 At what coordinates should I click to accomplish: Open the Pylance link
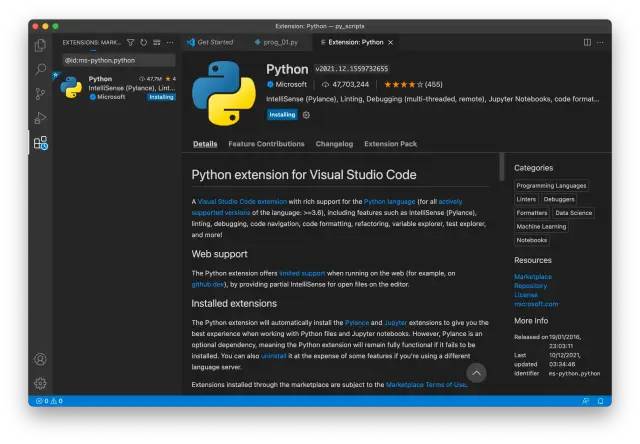(x=357, y=323)
